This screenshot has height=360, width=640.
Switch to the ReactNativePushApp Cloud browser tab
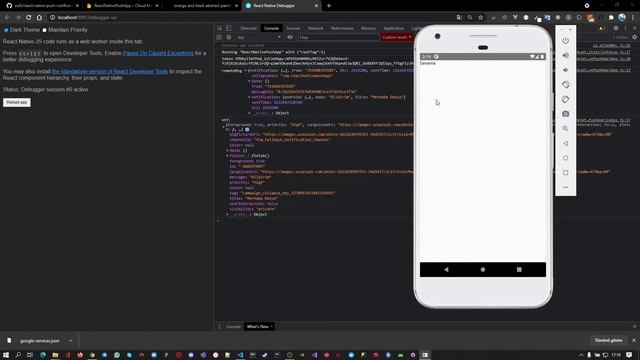tap(122, 6)
